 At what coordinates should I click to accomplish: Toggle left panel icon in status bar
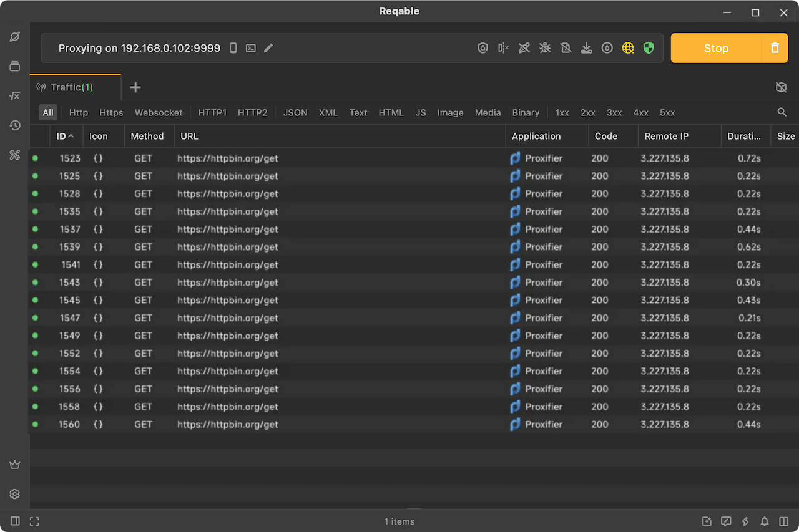pos(15,521)
